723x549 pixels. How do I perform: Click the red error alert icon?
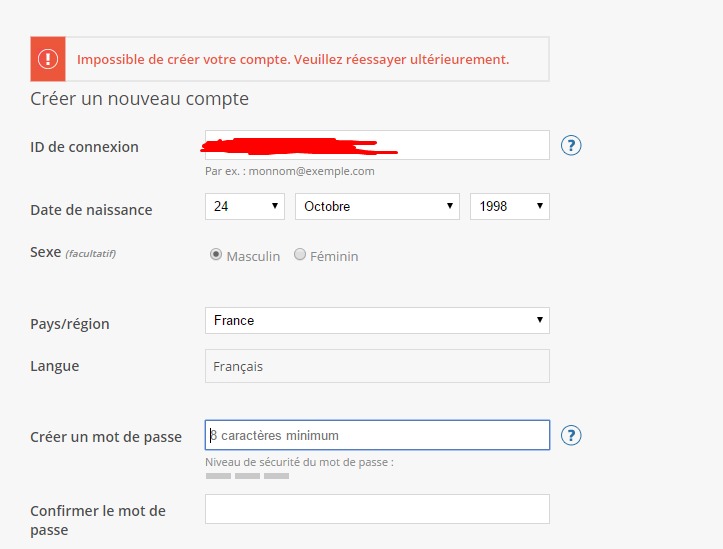pyautogui.click(x=48, y=59)
